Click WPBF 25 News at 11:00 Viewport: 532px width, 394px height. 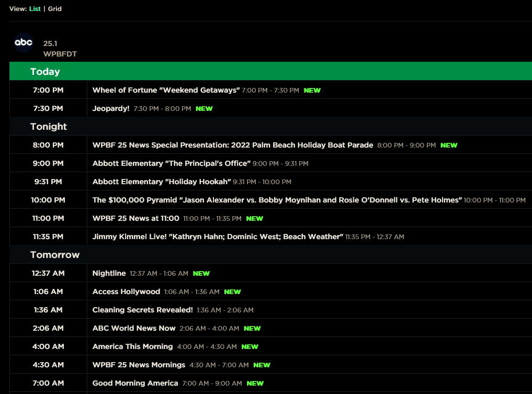pyautogui.click(x=136, y=218)
